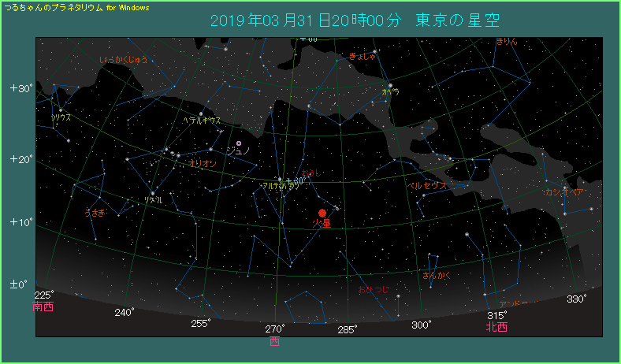Select the Capella (カペラ) star
The image size is (621, 364).
click(390, 85)
